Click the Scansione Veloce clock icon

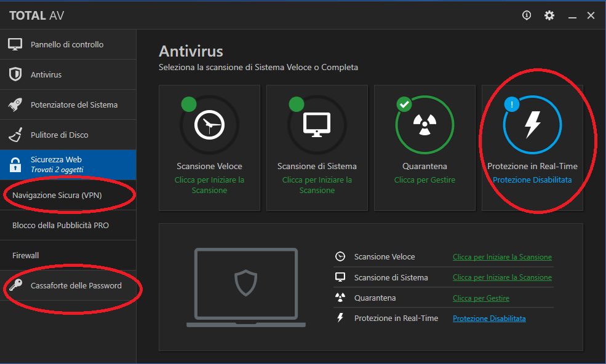pos(209,125)
